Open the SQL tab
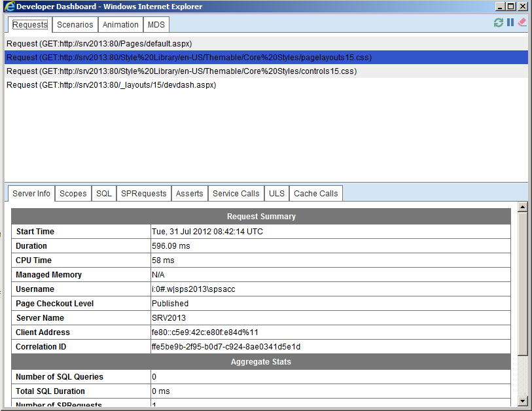This screenshot has height=411, width=532. pyautogui.click(x=103, y=193)
